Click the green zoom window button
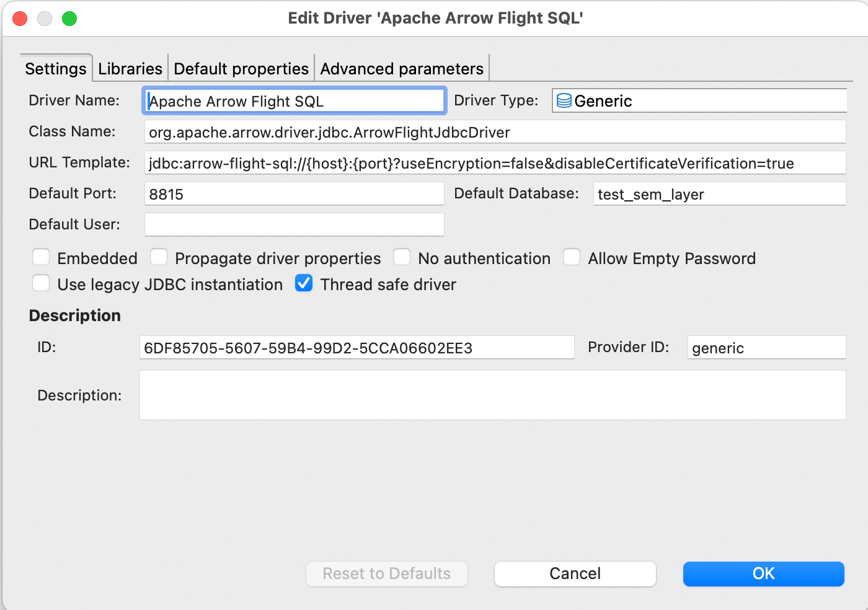Screen dimensions: 868x610 click(x=69, y=19)
